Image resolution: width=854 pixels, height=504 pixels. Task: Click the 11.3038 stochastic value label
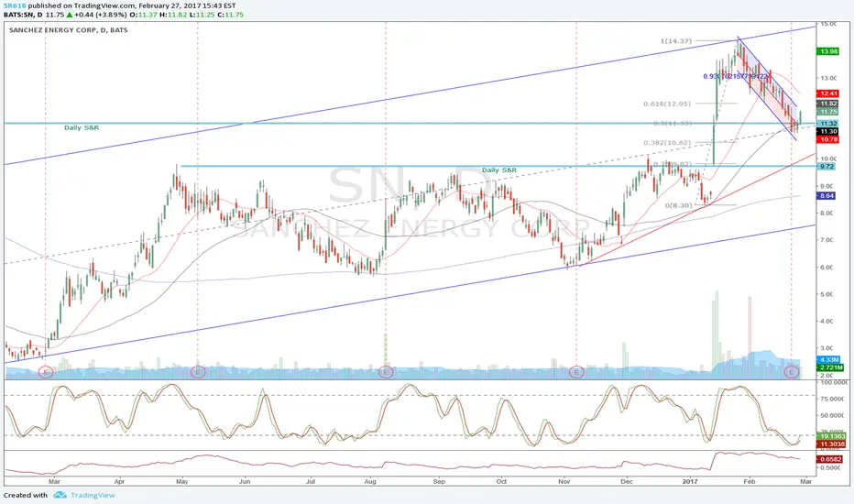coord(832,444)
